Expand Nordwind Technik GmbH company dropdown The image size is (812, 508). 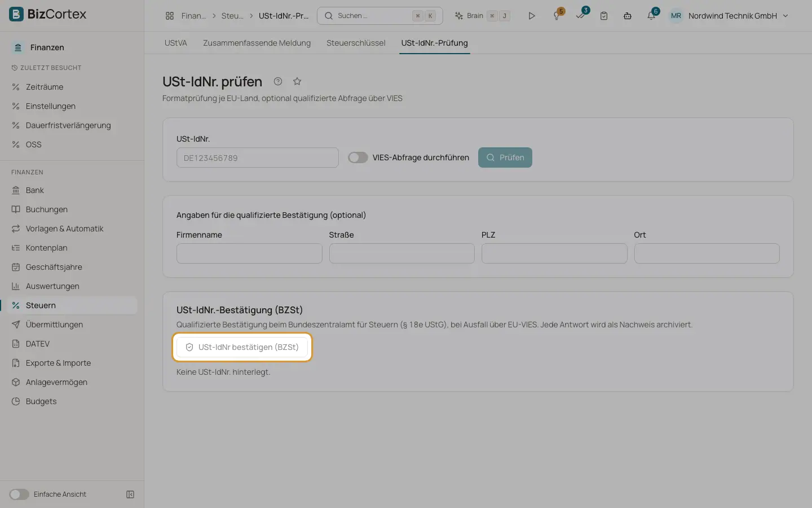pyautogui.click(x=729, y=16)
